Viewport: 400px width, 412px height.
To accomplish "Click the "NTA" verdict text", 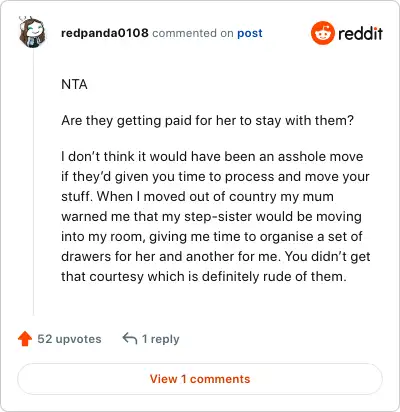I will [74, 84].
